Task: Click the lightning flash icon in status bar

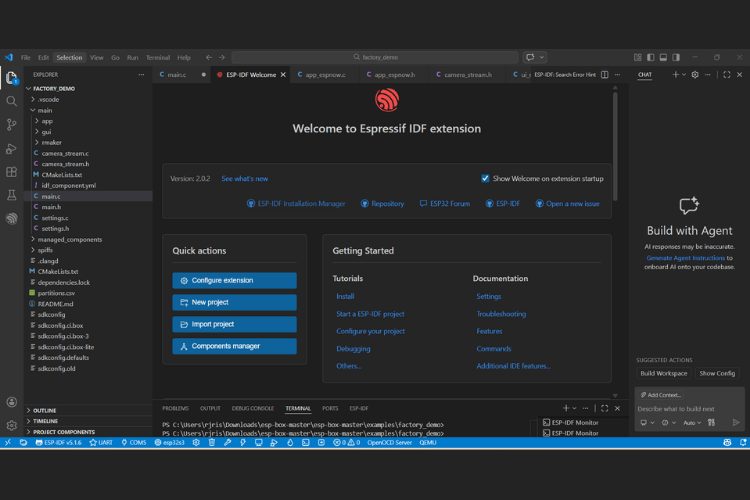Action: (x=243, y=443)
